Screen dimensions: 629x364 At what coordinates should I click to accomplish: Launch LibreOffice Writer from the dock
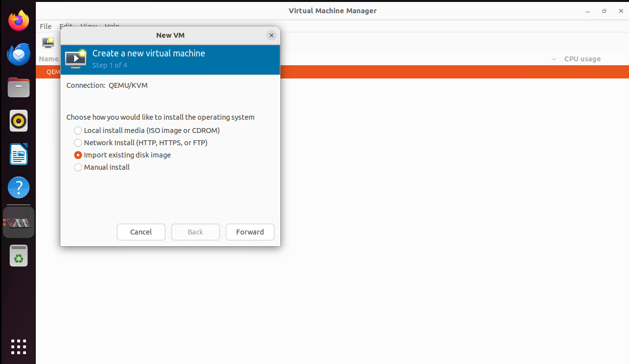(19, 154)
